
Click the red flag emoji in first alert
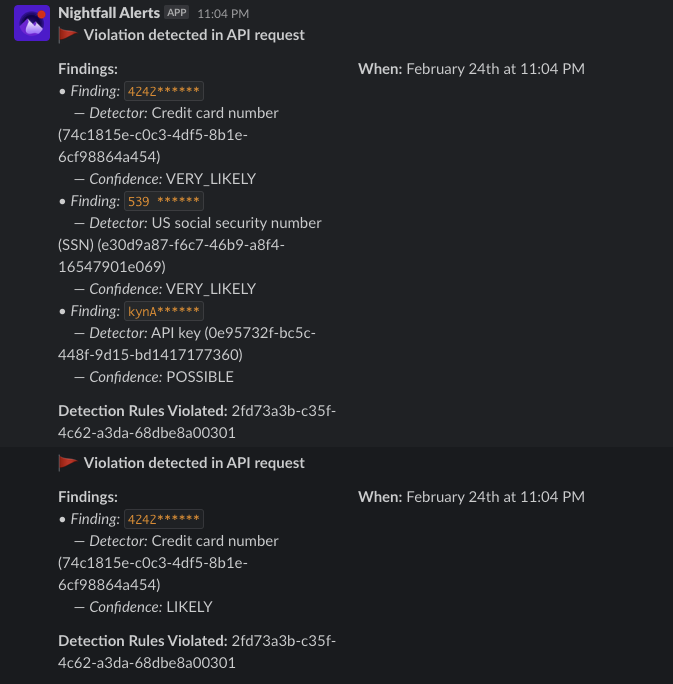(x=68, y=35)
